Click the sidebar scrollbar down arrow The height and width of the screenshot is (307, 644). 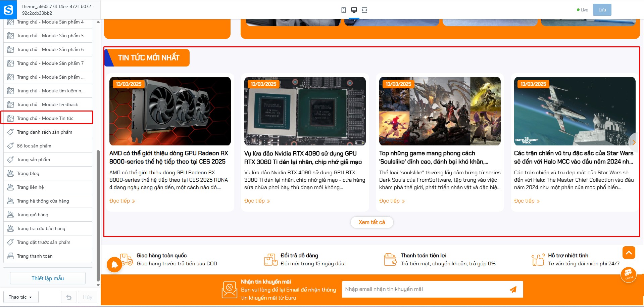(98, 285)
